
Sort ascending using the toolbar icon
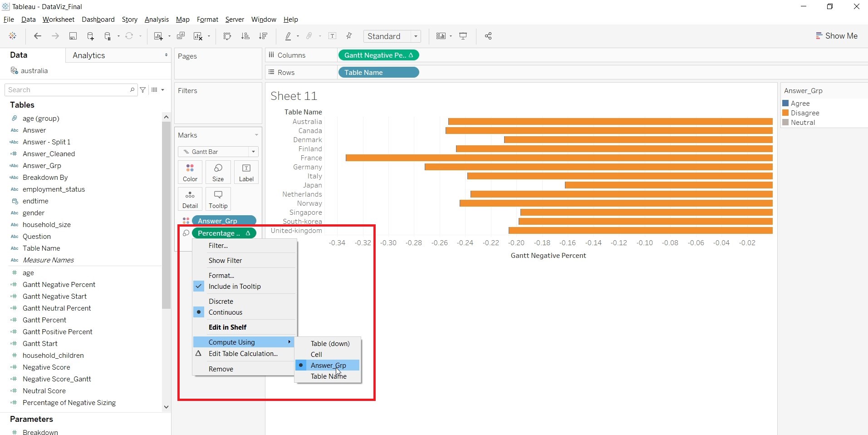pos(245,36)
